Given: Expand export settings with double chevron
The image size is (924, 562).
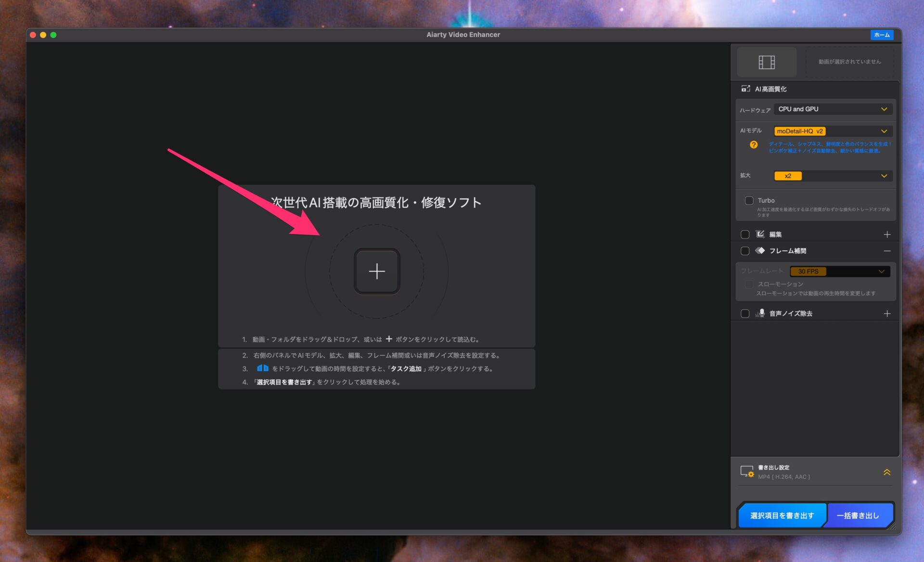Looking at the screenshot, I should (886, 472).
